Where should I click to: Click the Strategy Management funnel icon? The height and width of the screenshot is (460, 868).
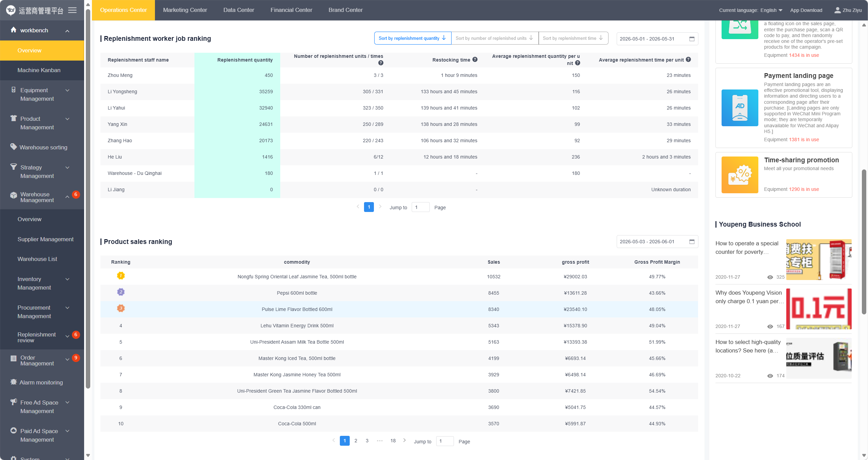pos(13,166)
